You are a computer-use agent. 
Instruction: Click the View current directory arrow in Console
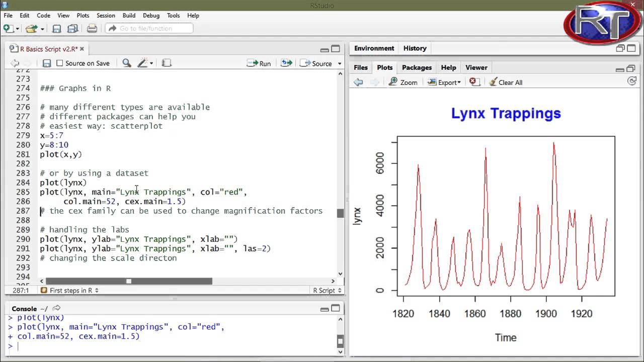[56, 308]
